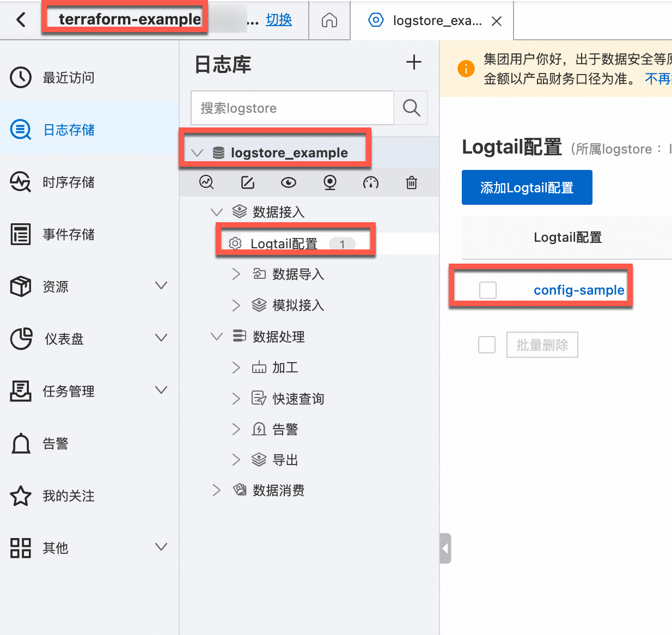Check the config-sample checkbox
The image size is (672, 635).
(487, 290)
